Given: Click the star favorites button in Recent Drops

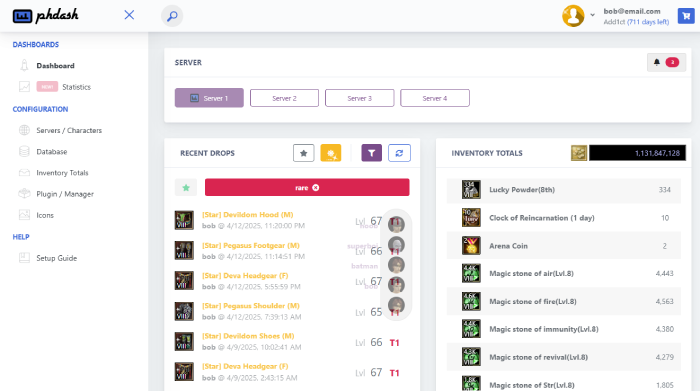Looking at the screenshot, I should coord(304,153).
